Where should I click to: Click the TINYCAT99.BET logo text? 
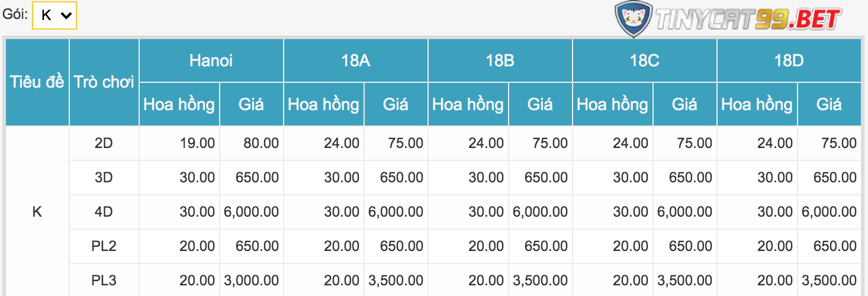748,20
